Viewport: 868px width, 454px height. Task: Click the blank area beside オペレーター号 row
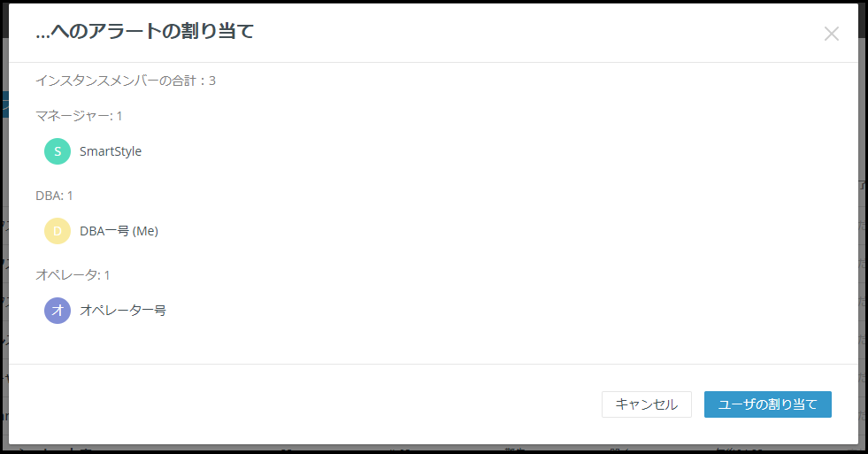pyautogui.click(x=499, y=311)
